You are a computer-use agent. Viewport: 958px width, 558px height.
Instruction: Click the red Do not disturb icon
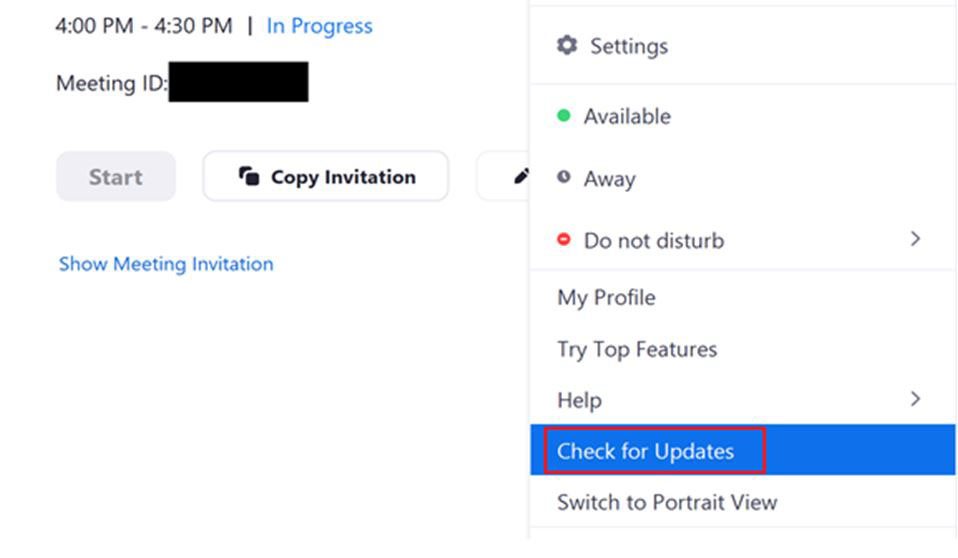click(x=564, y=240)
